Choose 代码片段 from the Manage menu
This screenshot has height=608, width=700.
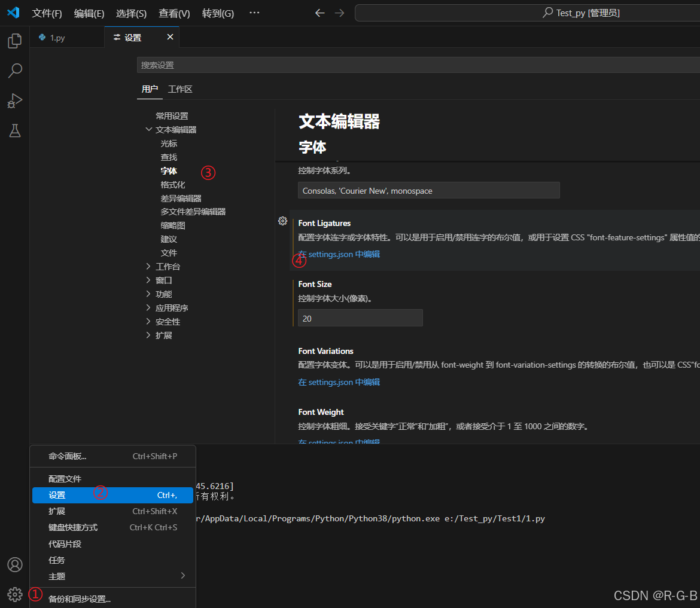(112, 544)
